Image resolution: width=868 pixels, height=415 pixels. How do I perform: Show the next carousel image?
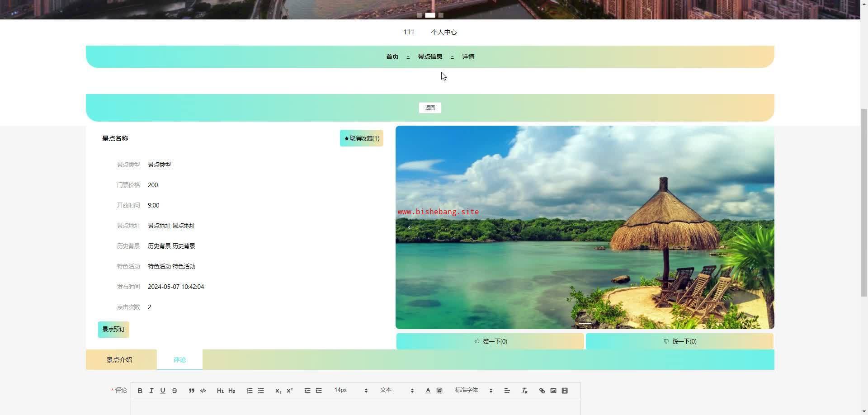[760, 227]
